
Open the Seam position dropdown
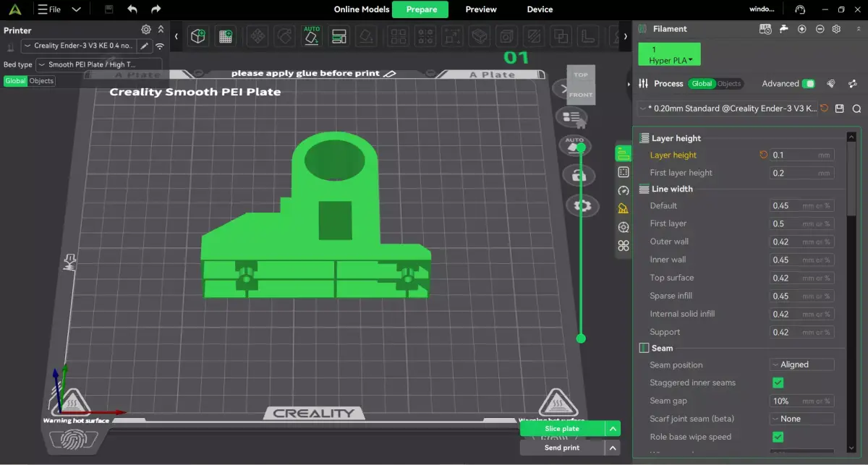(x=801, y=364)
